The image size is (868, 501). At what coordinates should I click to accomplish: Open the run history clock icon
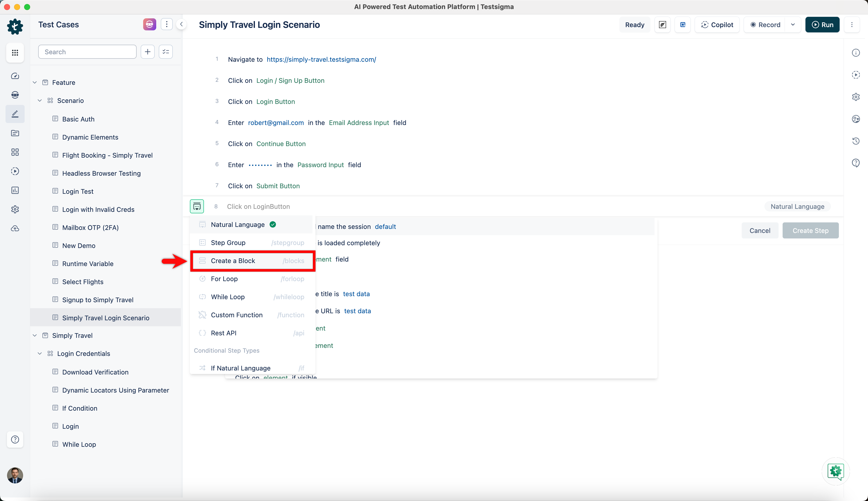click(856, 141)
